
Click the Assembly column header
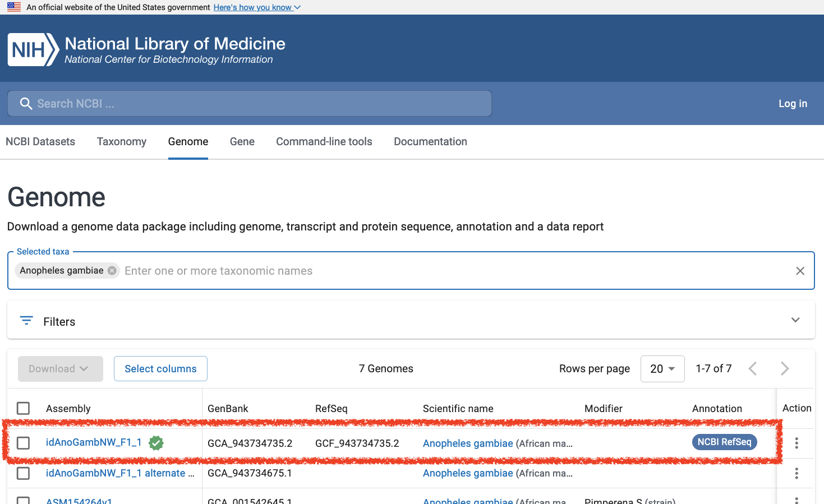coord(68,409)
